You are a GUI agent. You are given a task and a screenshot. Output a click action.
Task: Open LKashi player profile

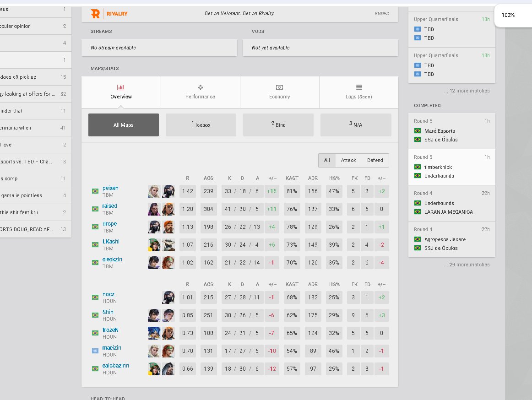[111, 242]
